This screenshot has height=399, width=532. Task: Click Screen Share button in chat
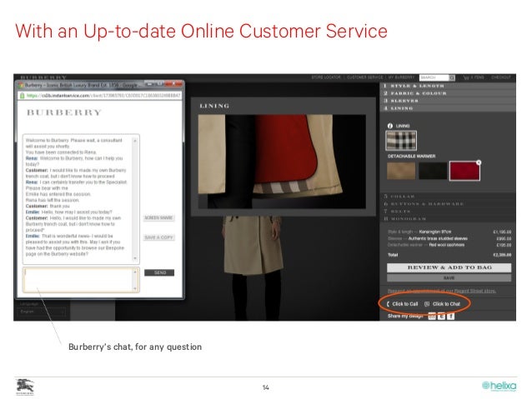[x=158, y=218]
